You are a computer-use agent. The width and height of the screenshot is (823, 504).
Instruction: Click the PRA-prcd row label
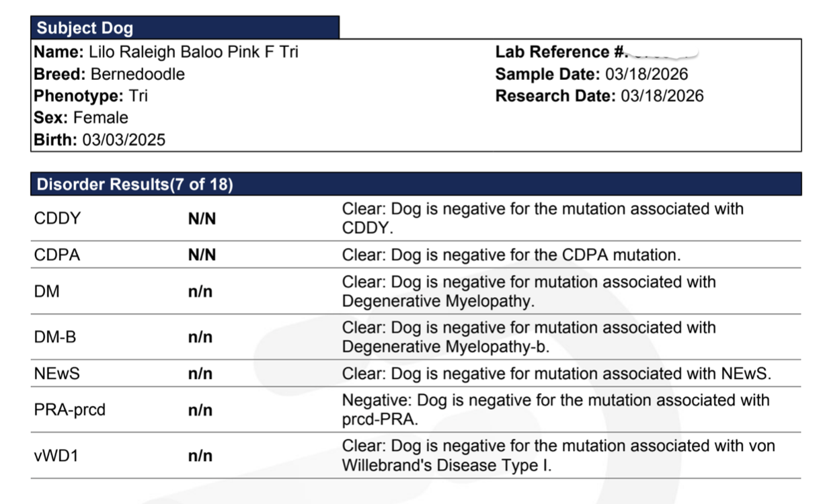pos(70,410)
